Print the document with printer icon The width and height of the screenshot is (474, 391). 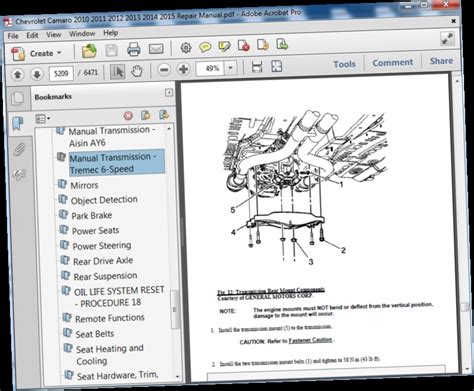(x=134, y=49)
